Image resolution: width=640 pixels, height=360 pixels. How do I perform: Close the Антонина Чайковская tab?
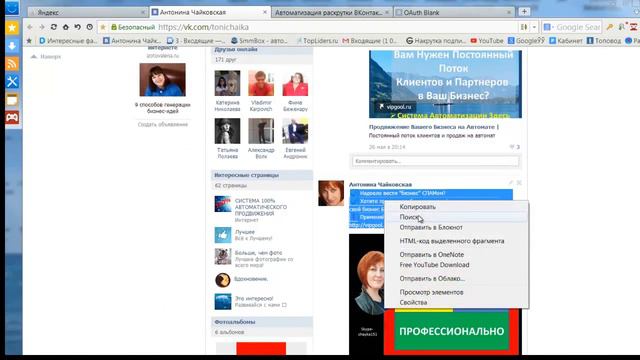pyautogui.click(x=264, y=12)
